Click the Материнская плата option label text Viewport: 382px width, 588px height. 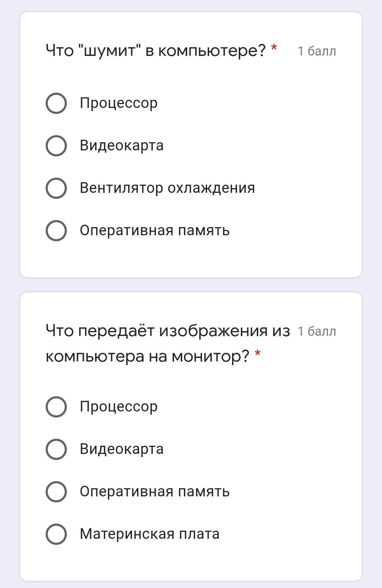click(149, 534)
